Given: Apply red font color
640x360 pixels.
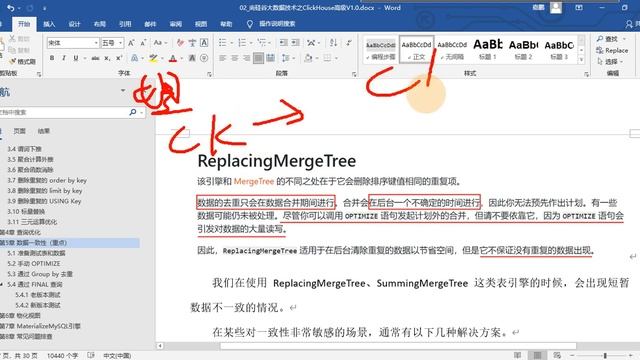Looking at the screenshot, I should click(x=173, y=58).
